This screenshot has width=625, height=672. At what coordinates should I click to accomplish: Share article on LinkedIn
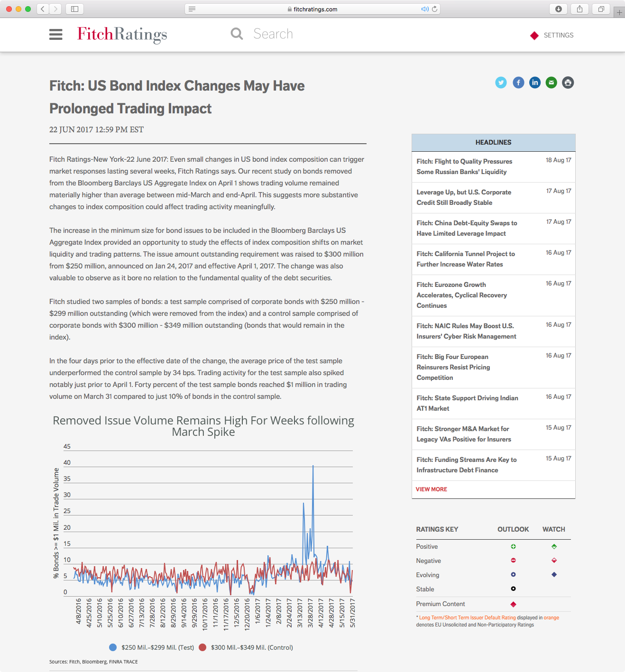[x=535, y=83]
